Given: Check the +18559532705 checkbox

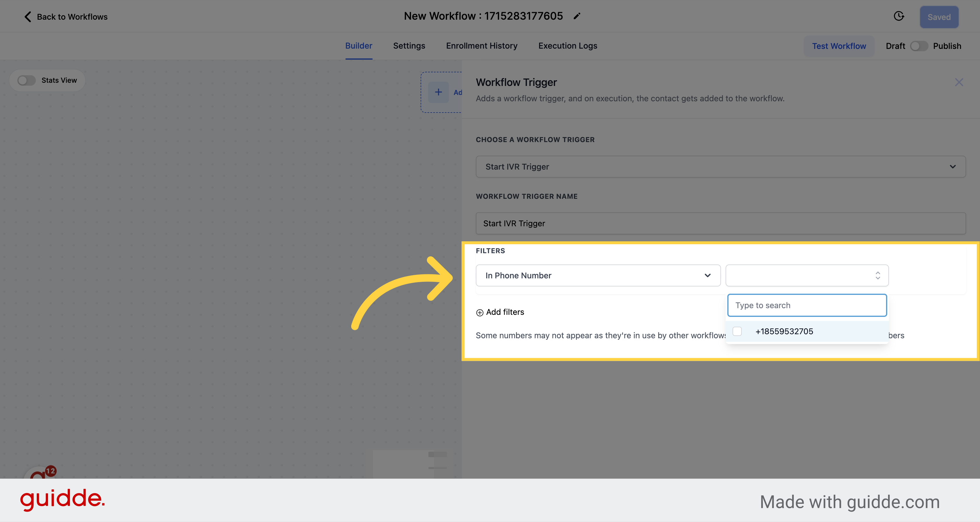Looking at the screenshot, I should (737, 331).
